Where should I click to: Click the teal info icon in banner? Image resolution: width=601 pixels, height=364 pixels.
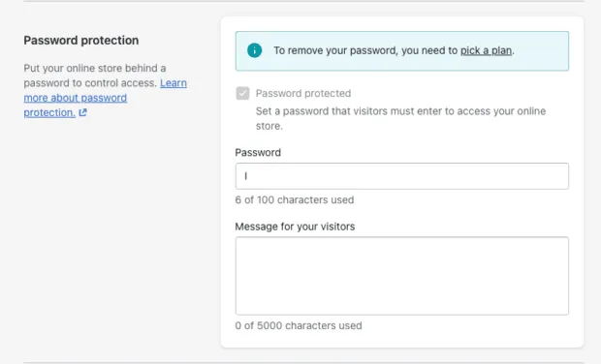[255, 50]
